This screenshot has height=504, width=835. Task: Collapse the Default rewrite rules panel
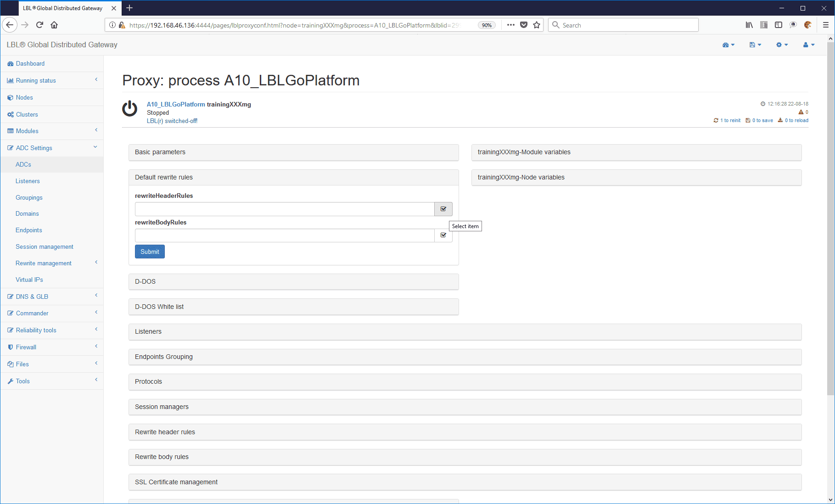[x=294, y=178]
